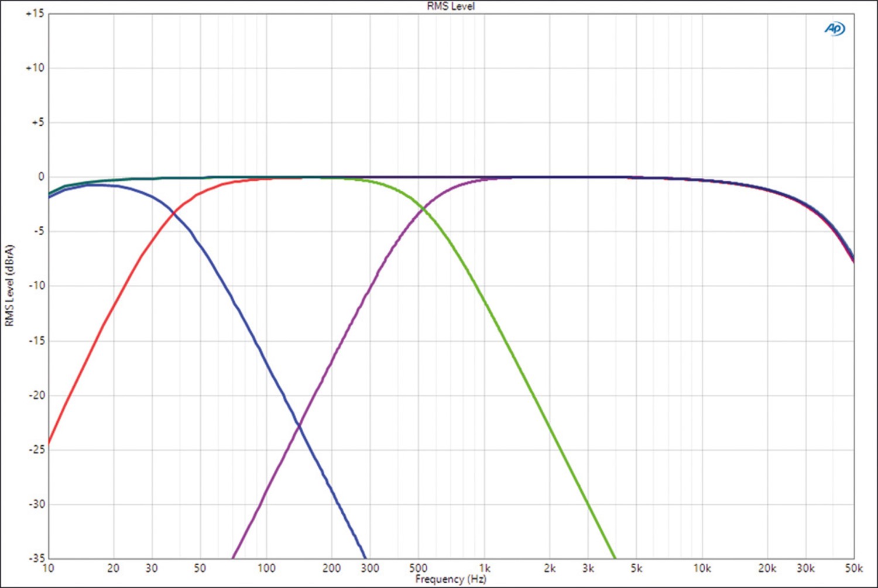Click the +15 level tick label
This screenshot has height=588, width=878.
tap(35, 13)
